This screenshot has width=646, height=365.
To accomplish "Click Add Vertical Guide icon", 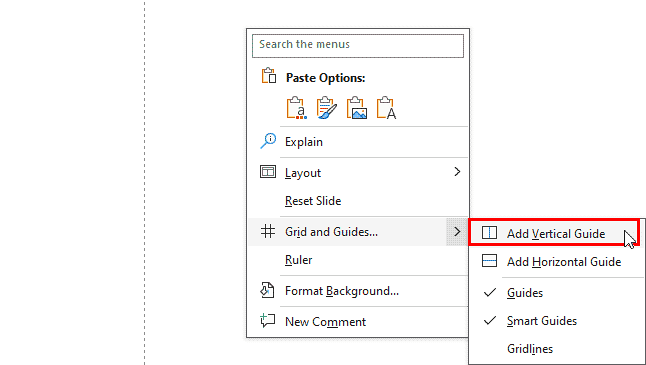I will pos(489,233).
